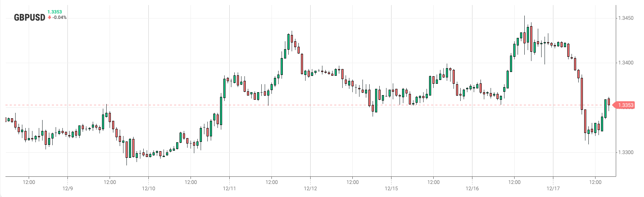Click the 1.3300 price axis label
The height and width of the screenshot is (197, 644).
coord(625,152)
